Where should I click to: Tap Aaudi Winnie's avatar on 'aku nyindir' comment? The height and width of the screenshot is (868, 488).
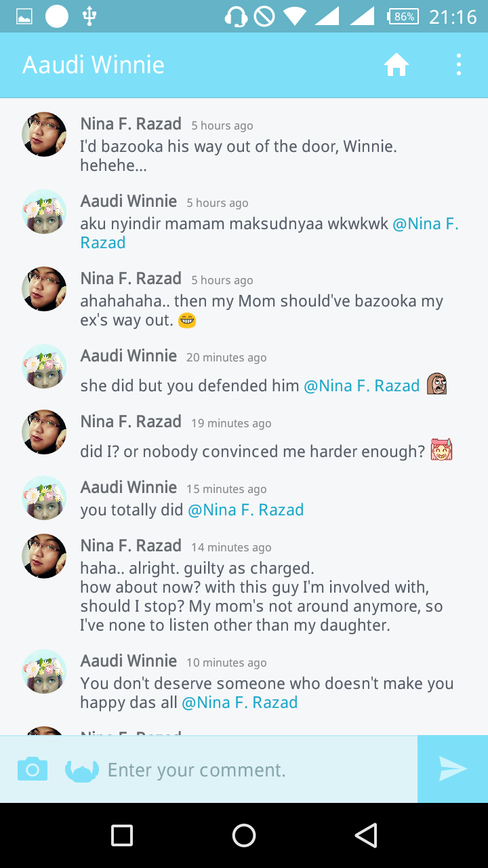pos(44,212)
